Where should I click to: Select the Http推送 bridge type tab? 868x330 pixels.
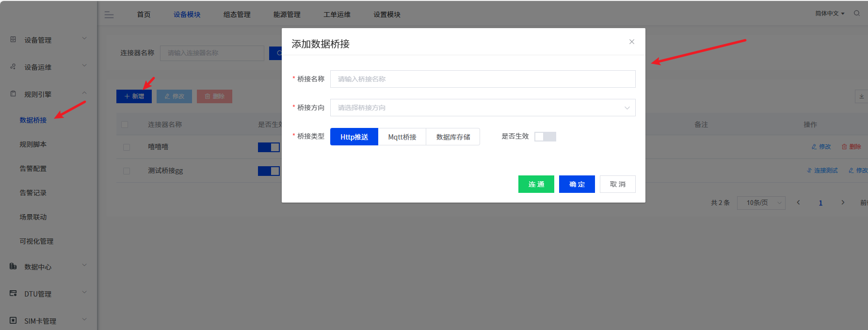point(354,137)
